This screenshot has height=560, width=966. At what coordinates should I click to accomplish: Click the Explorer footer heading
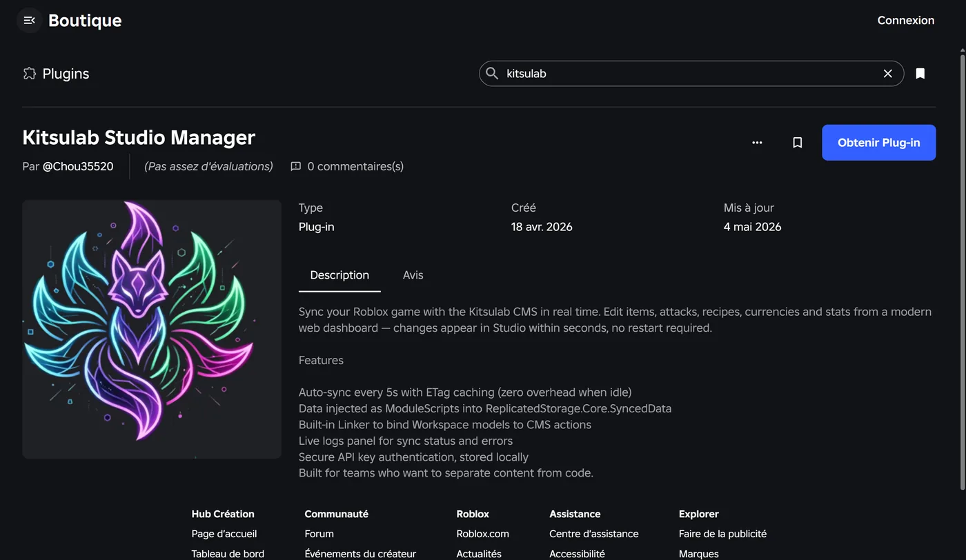tap(699, 514)
